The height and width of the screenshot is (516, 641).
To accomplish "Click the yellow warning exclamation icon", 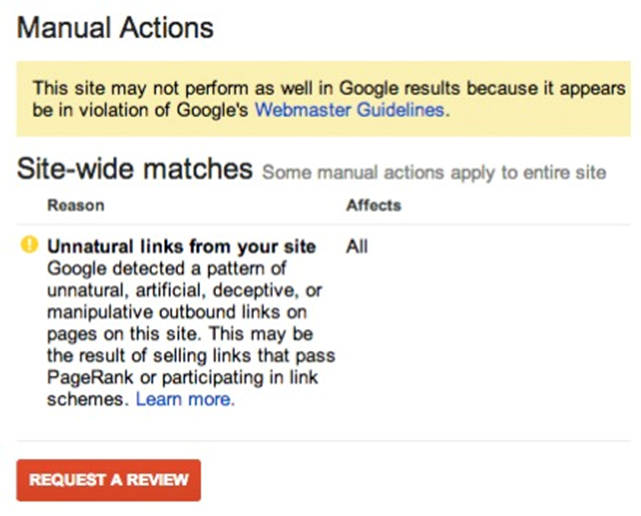I will (29, 246).
